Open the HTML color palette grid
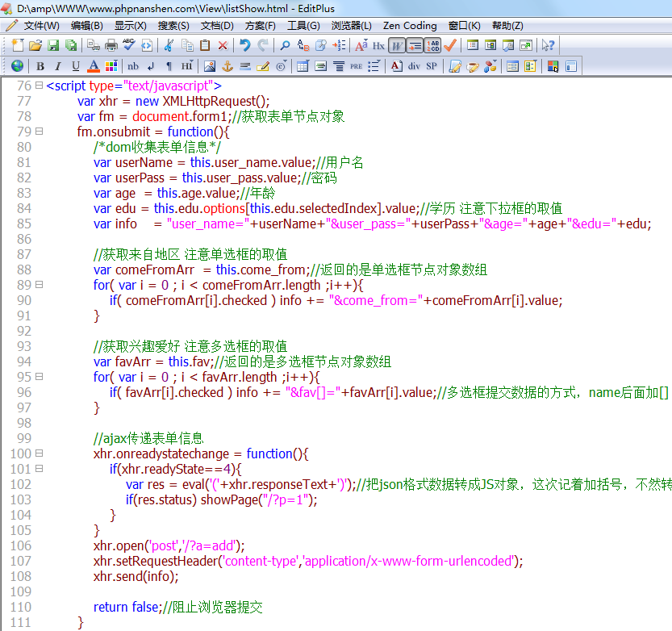The width and height of the screenshot is (672, 631). [111, 66]
